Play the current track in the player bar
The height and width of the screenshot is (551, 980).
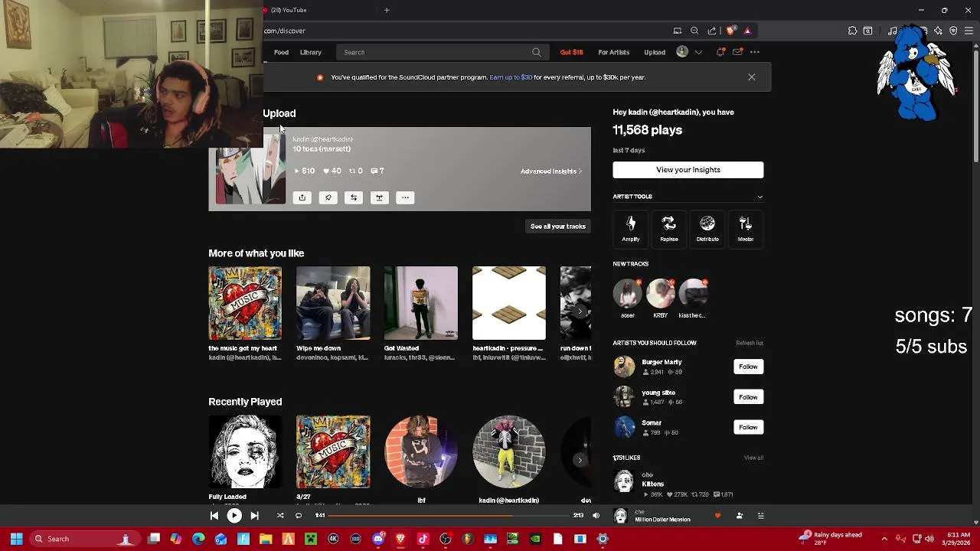[234, 516]
